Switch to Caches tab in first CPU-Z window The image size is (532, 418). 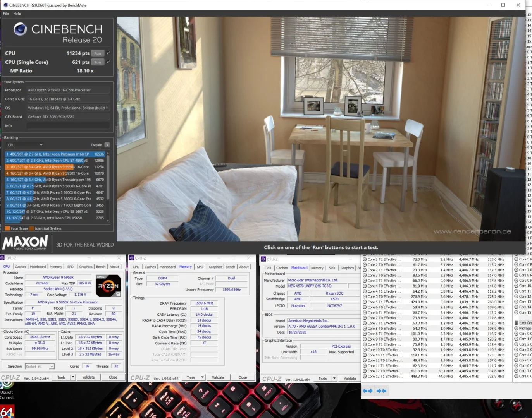pyautogui.click(x=21, y=267)
